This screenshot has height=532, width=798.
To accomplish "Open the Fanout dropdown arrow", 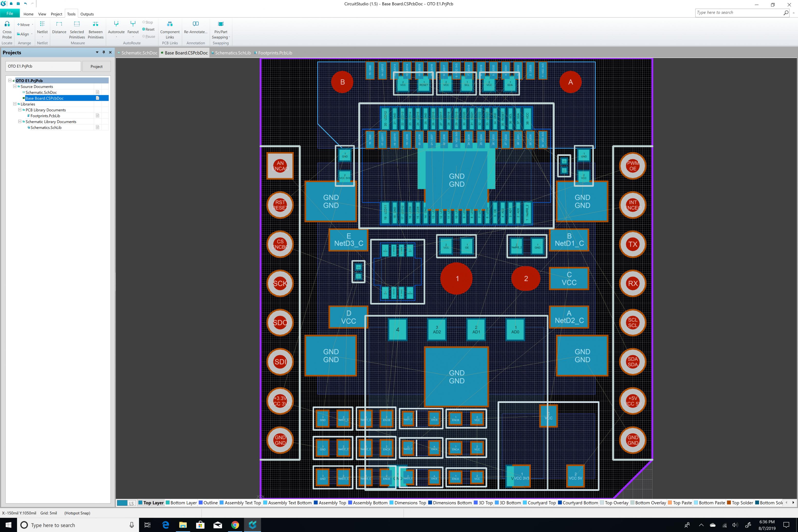I will tap(133, 37).
